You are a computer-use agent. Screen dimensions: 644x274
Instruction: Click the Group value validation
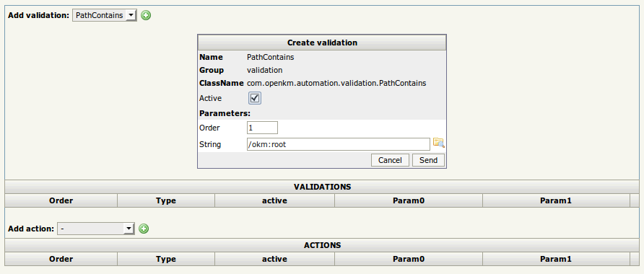(264, 70)
